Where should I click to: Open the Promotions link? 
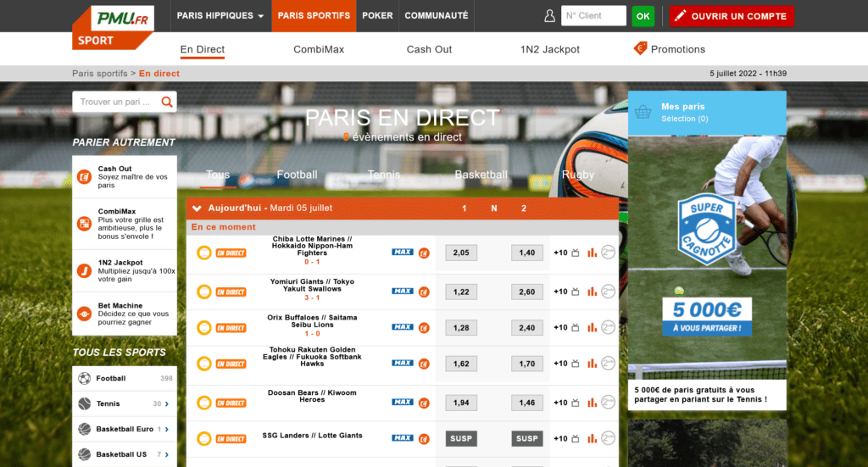677,49
